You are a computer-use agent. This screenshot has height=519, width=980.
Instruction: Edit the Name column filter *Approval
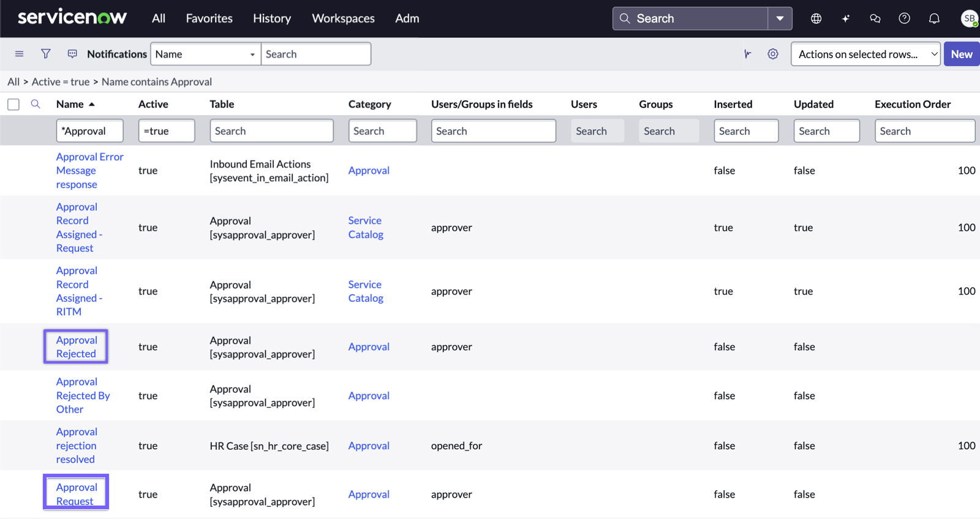[89, 131]
